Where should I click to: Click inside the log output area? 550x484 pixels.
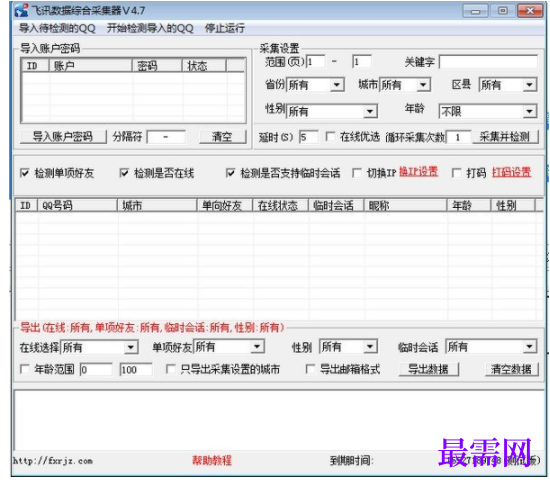[279, 420]
